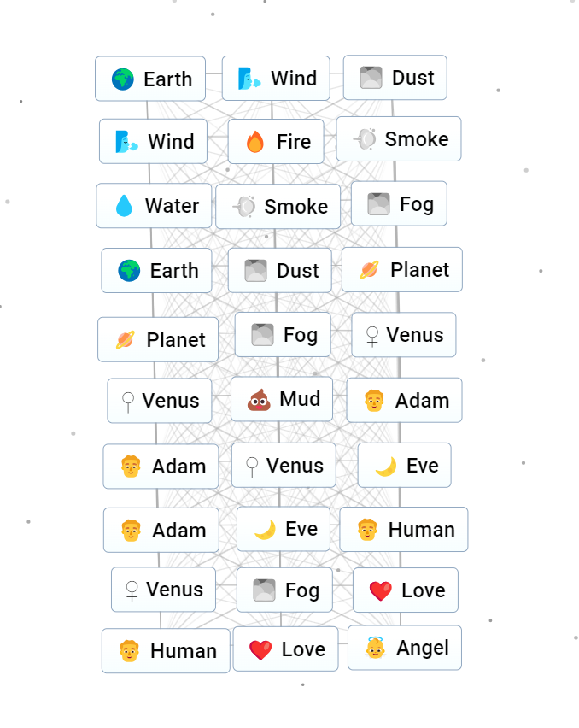Click wind icon on Wind tile left of Fire
This screenshot has width=579, height=728.
coord(127,142)
